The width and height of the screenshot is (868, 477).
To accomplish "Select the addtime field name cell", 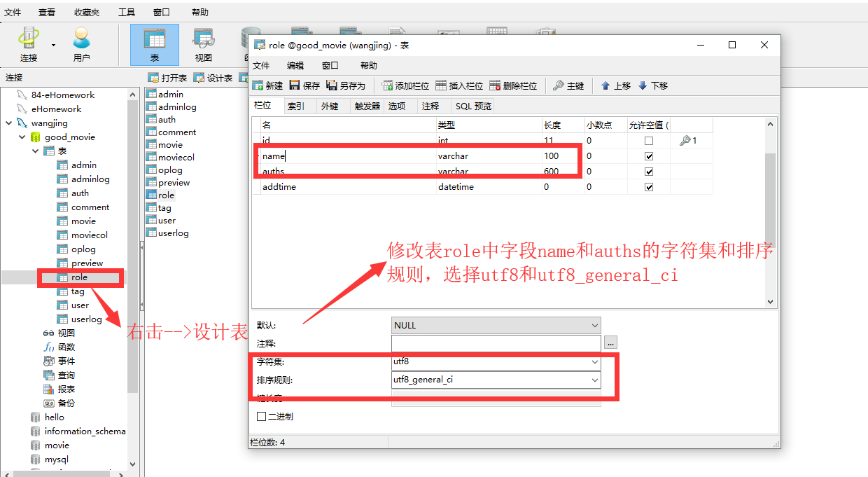I will 347,187.
